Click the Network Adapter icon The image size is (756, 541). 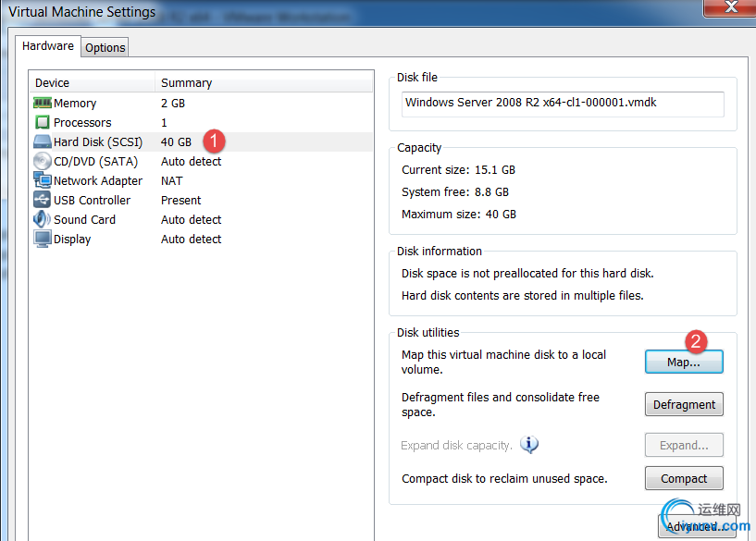(x=43, y=180)
